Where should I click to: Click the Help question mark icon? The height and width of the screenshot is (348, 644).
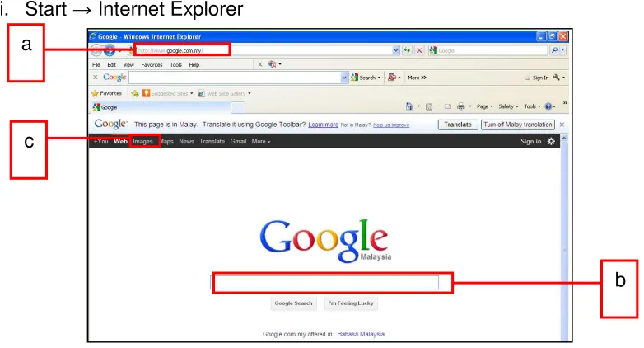click(x=548, y=106)
